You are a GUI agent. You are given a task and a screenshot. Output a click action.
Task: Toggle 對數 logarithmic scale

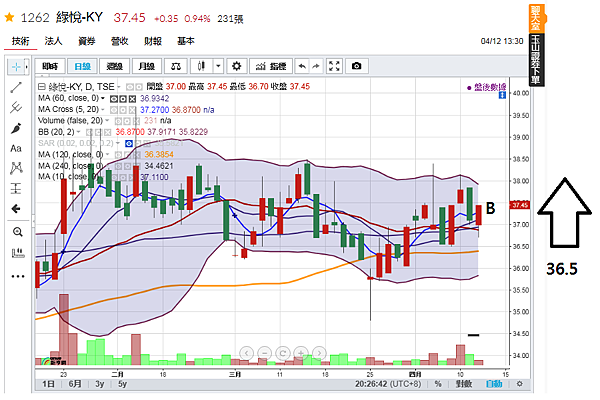(464, 384)
